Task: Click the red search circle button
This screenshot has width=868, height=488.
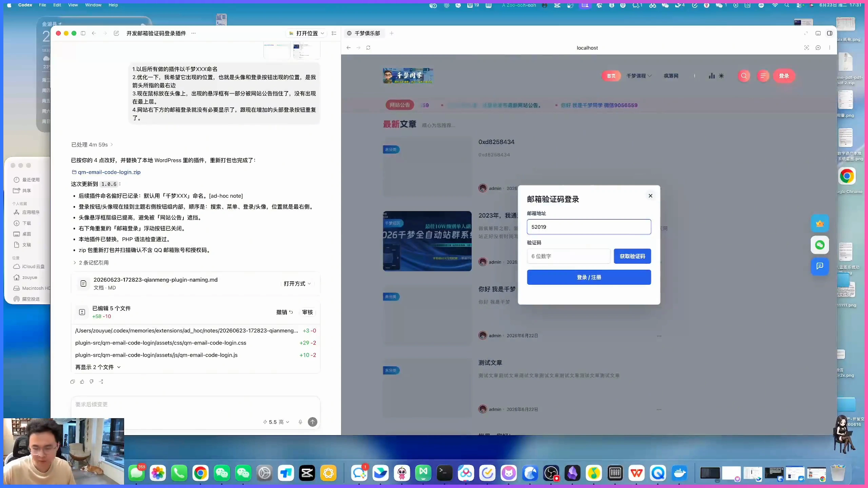Action: click(744, 76)
